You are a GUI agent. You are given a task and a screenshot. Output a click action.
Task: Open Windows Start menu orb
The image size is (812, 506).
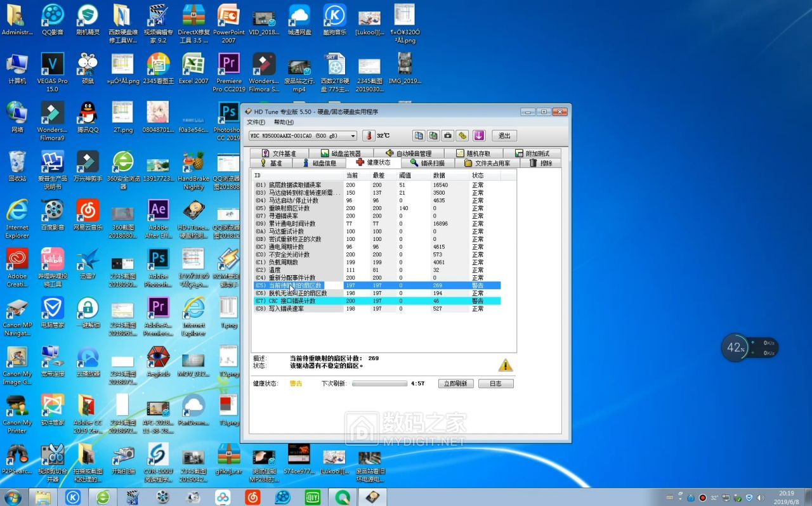12,497
